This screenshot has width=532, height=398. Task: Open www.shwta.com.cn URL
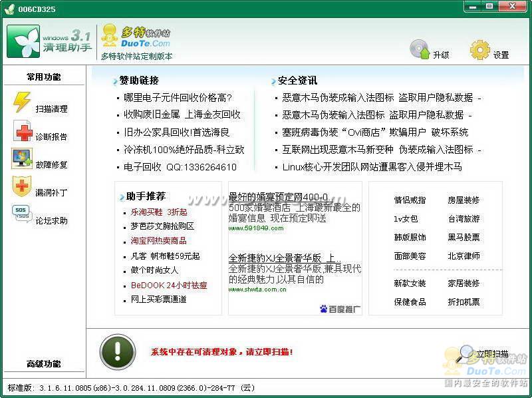(257, 290)
